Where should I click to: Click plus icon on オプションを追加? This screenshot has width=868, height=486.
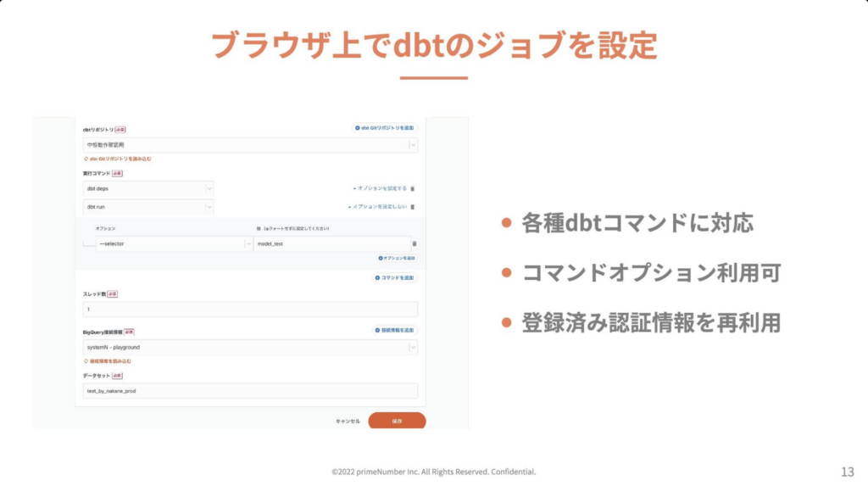(x=381, y=258)
